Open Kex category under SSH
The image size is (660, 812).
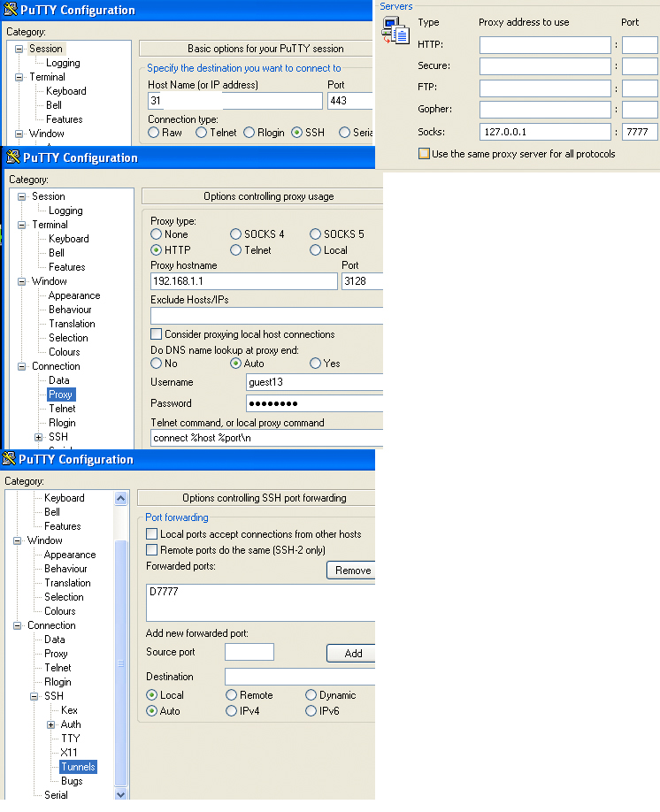(69, 710)
